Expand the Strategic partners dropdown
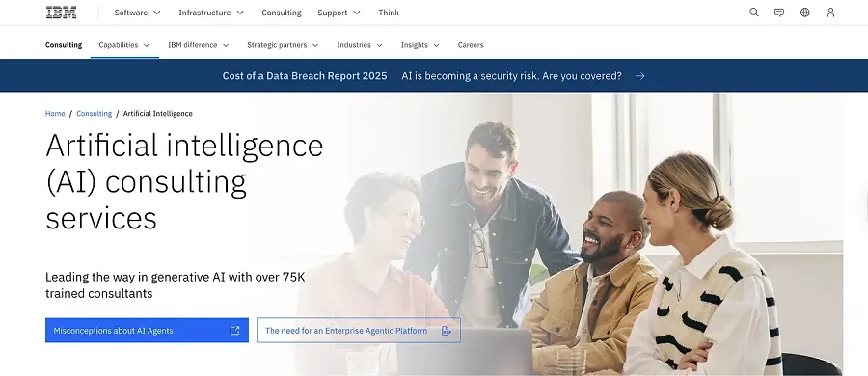 pos(283,45)
